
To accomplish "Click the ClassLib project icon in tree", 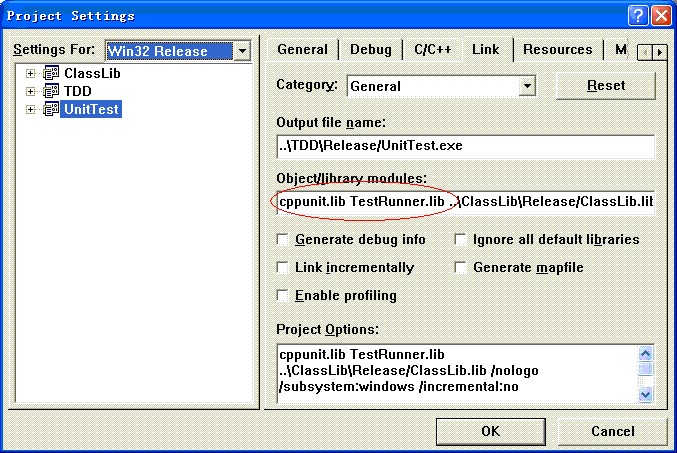I will click(x=51, y=73).
